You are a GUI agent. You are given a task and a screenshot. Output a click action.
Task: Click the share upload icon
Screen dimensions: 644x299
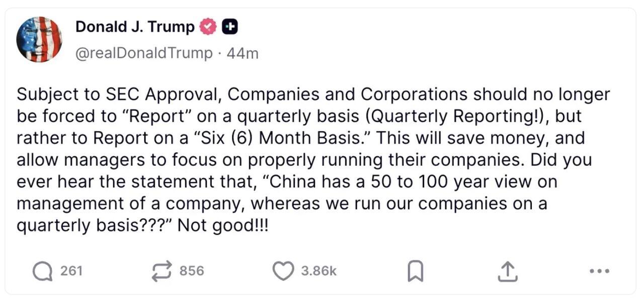507,271
